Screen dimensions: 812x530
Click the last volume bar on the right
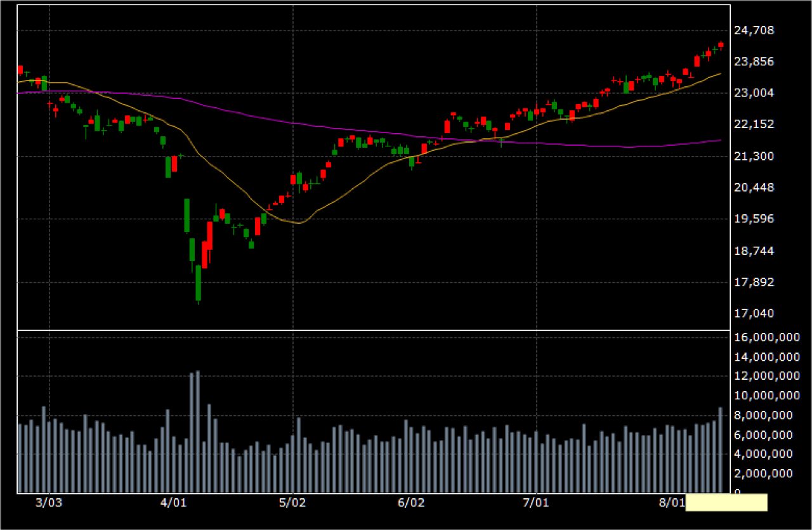(721, 450)
